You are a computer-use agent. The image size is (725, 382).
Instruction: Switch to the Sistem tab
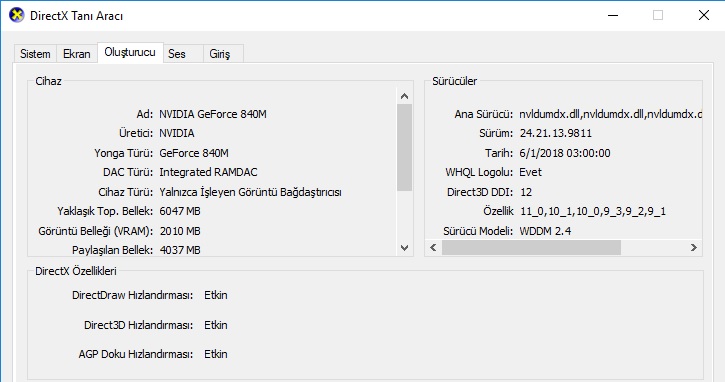[35, 54]
